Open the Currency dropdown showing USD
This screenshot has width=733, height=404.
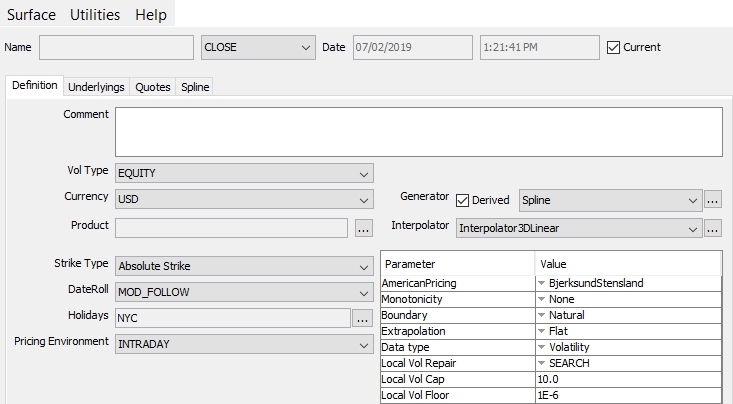(x=244, y=199)
